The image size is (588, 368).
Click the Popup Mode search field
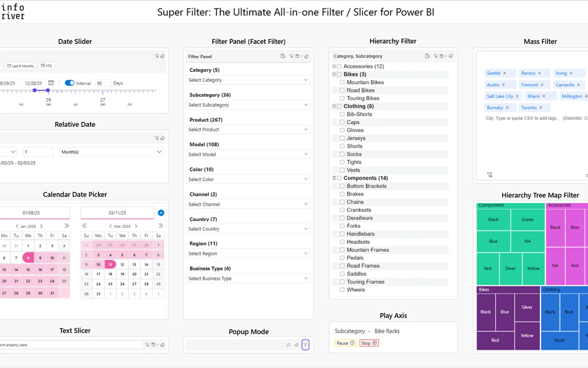[x=235, y=345]
